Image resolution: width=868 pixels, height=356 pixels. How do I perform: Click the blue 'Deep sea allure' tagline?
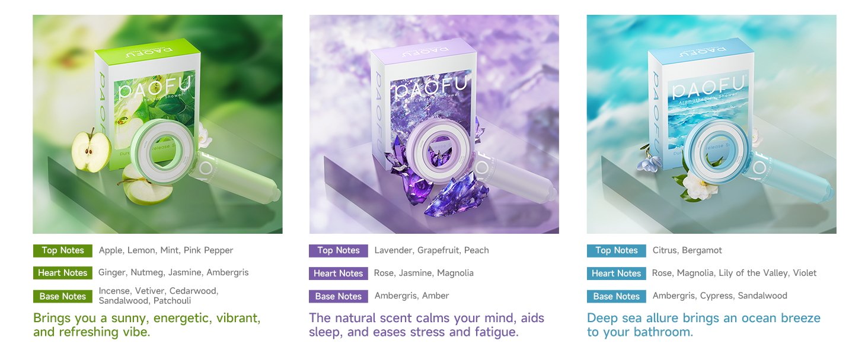coord(704,325)
